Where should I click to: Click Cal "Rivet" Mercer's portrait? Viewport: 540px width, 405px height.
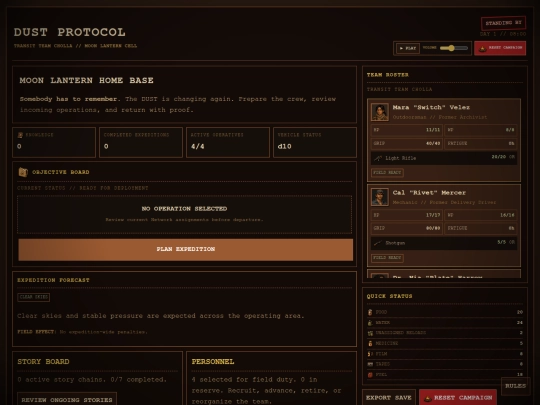[x=380, y=197]
